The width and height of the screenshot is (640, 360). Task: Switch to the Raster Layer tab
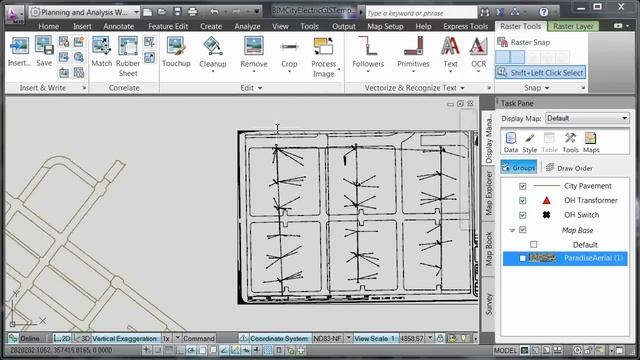tap(573, 26)
